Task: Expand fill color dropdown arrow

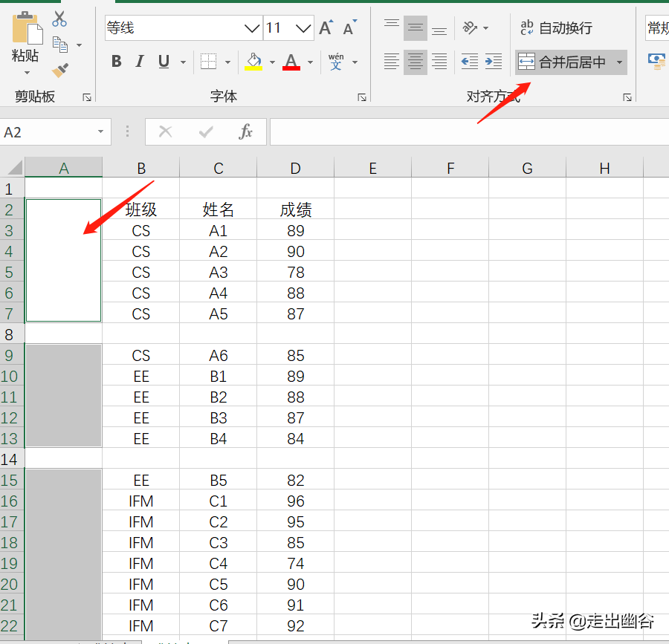Action: (272, 62)
